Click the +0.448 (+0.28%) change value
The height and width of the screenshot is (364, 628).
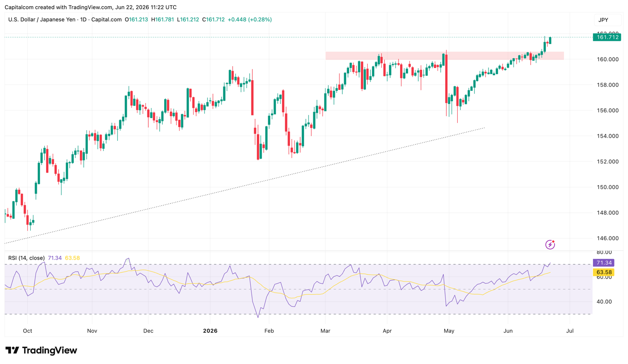250,20
